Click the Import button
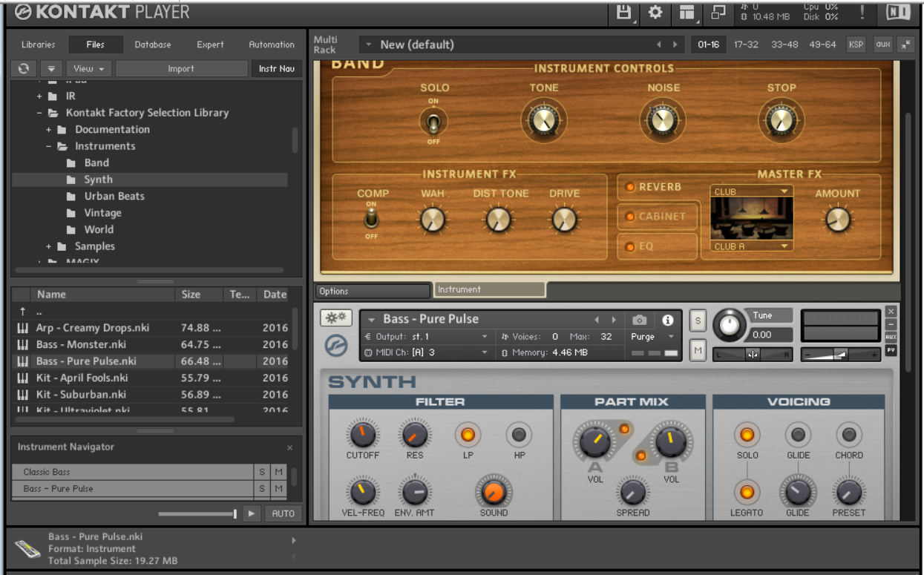 point(181,68)
